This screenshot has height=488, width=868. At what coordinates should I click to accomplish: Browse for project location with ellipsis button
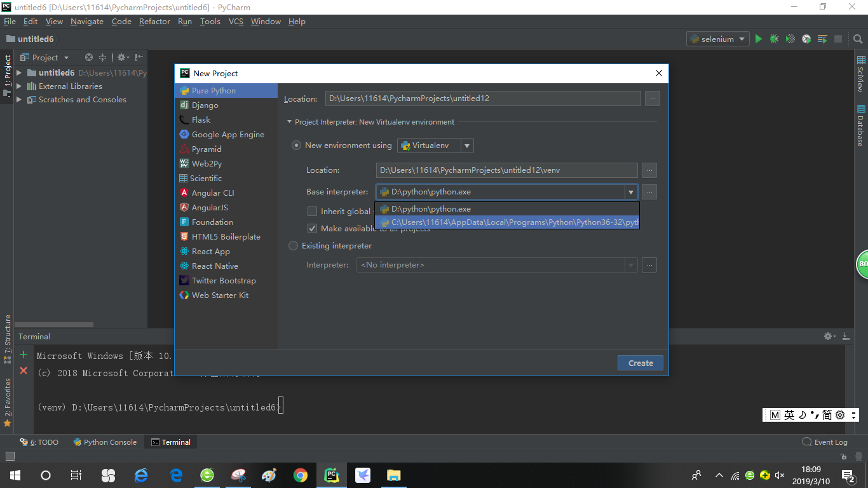point(653,98)
